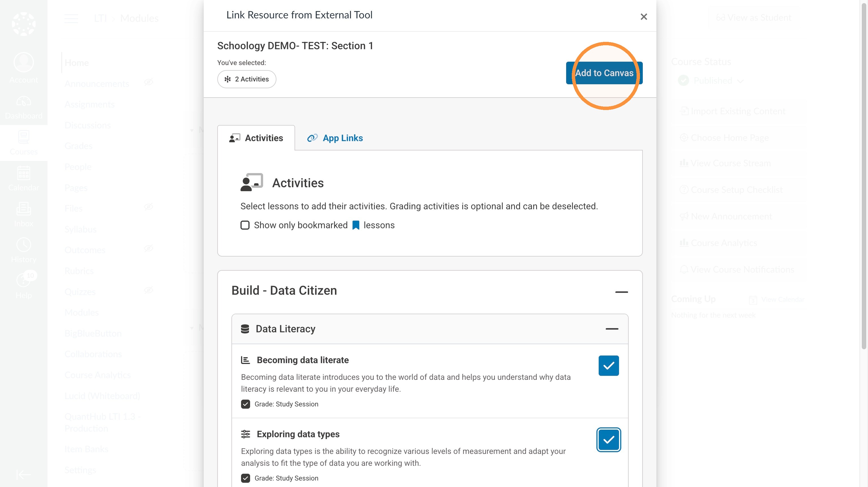The height and width of the screenshot is (487, 868).
Task: Switch to the App Links tab
Action: (x=335, y=138)
